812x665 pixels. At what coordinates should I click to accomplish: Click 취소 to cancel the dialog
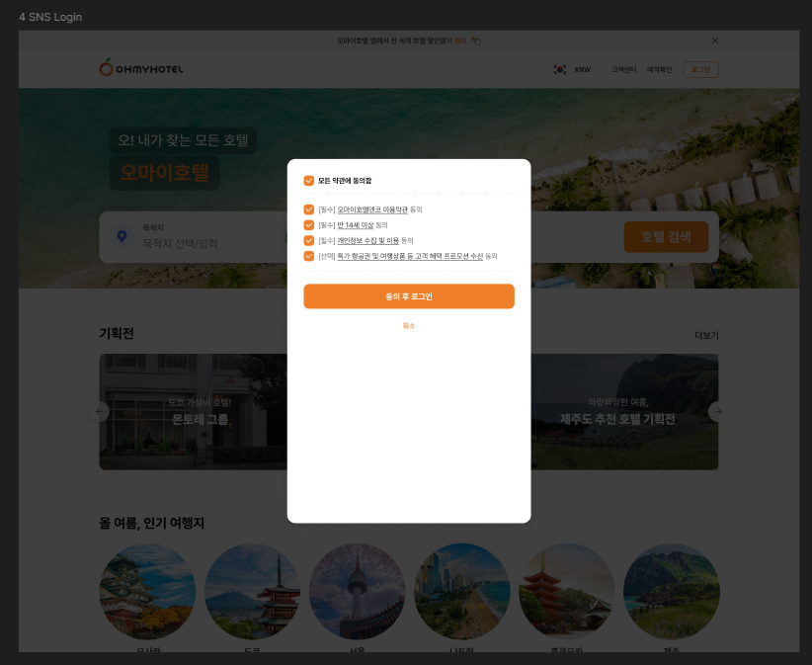pyautogui.click(x=409, y=326)
